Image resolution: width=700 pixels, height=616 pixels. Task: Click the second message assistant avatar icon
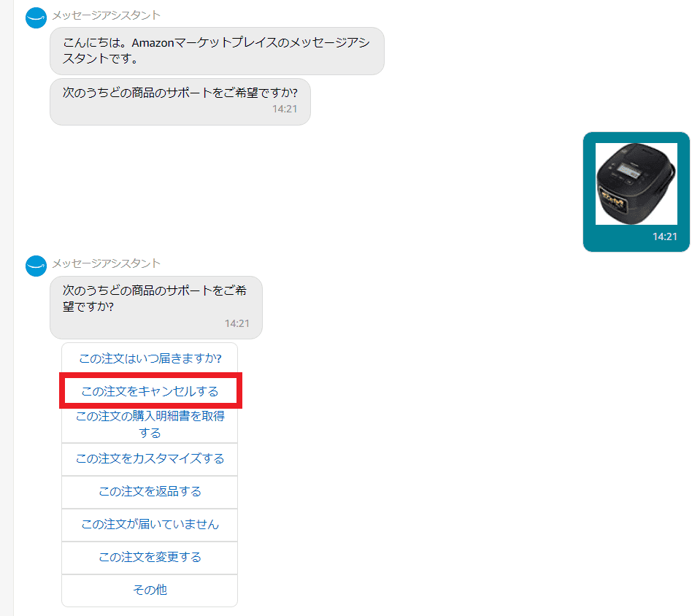(36, 266)
